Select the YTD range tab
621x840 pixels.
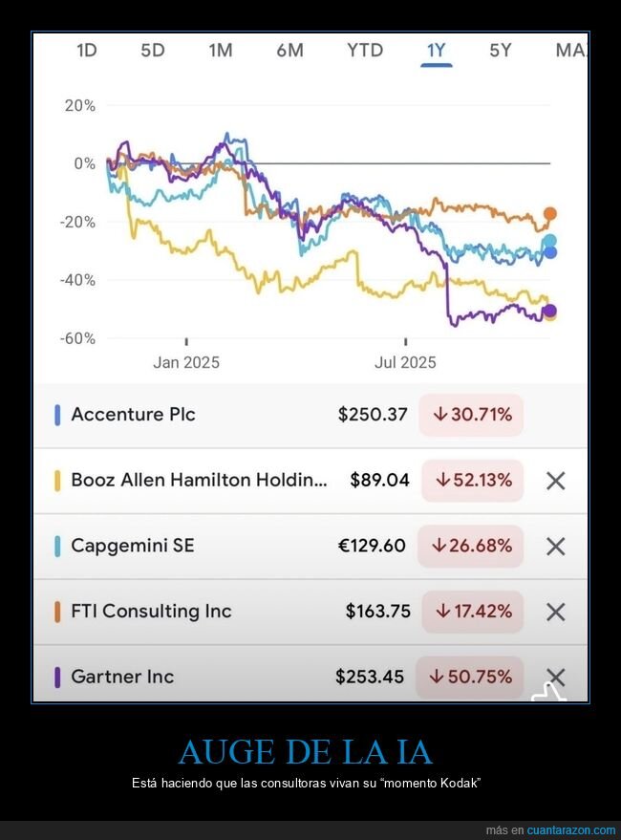pos(365,51)
